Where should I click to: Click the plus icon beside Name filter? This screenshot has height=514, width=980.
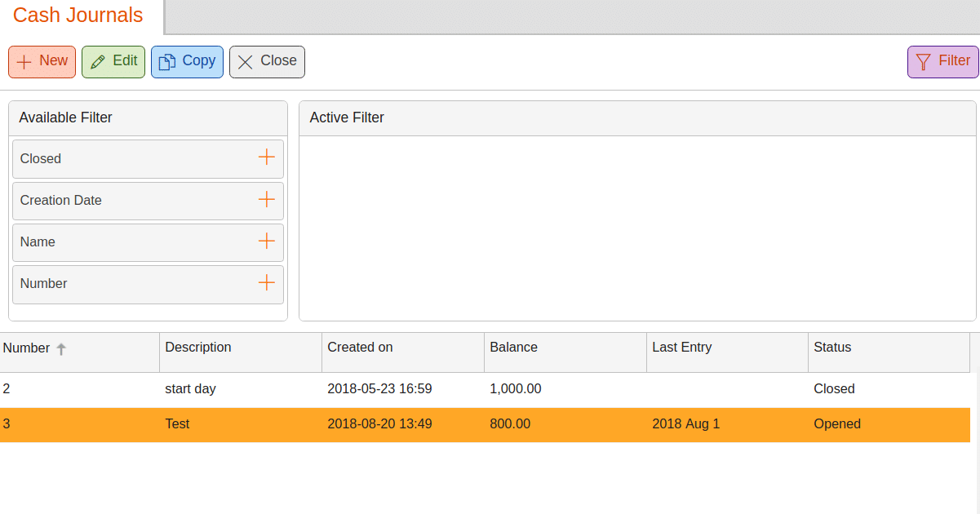(266, 241)
